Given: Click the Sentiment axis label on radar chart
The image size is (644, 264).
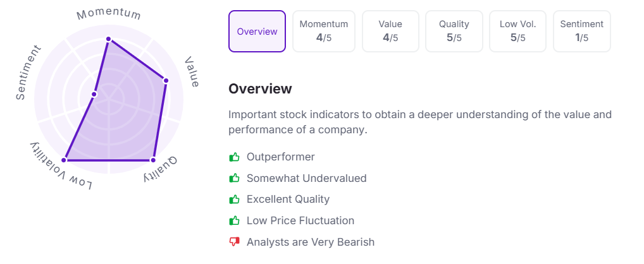Looking at the screenshot, I should tap(28, 73).
